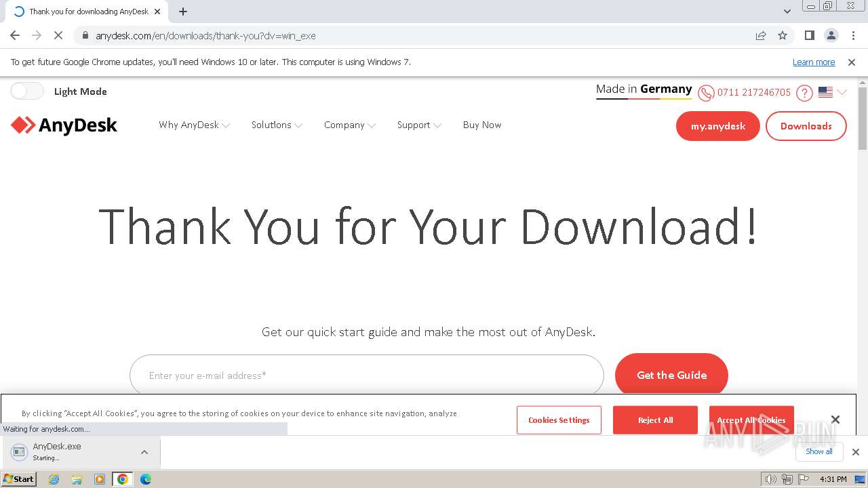Click the network tray icon
The width and height of the screenshot is (868, 488).
[787, 479]
